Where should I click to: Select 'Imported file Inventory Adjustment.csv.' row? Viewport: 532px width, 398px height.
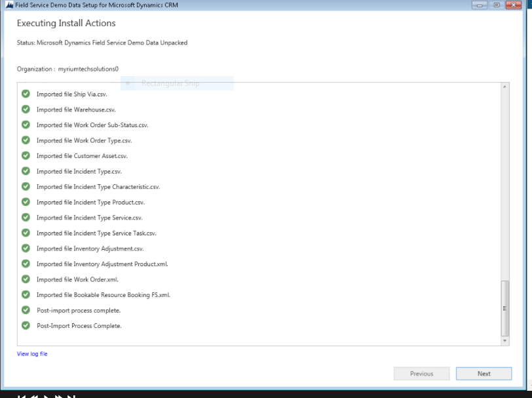click(x=90, y=249)
